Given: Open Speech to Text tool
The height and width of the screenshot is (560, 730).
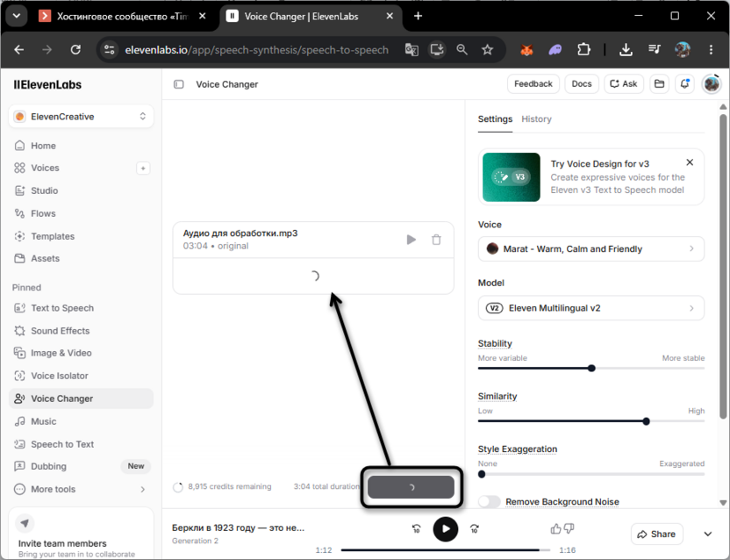Looking at the screenshot, I should click(81, 444).
